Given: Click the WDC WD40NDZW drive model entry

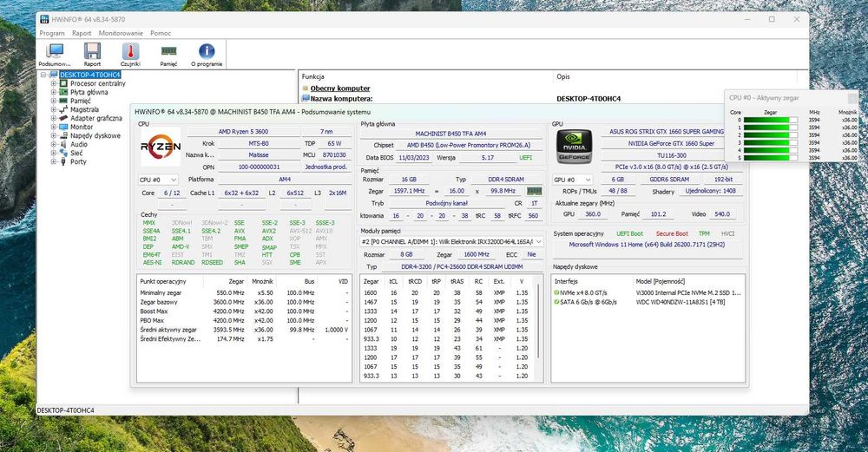Looking at the screenshot, I should click(681, 302).
